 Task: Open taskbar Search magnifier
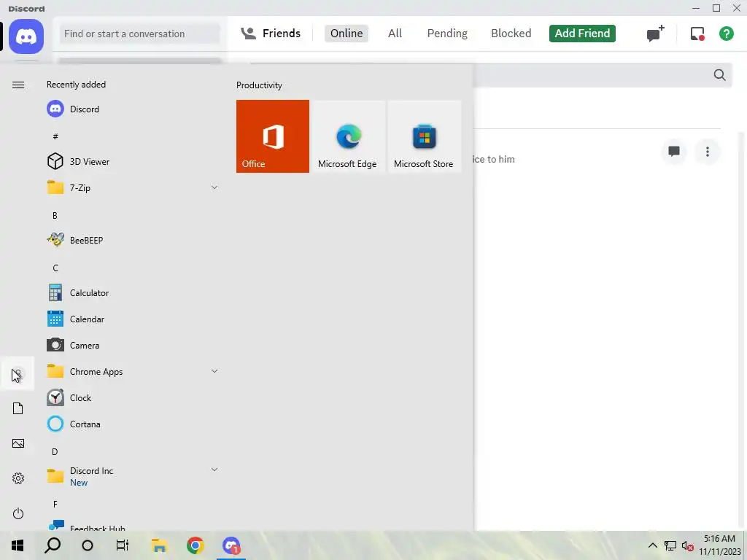pos(53,545)
